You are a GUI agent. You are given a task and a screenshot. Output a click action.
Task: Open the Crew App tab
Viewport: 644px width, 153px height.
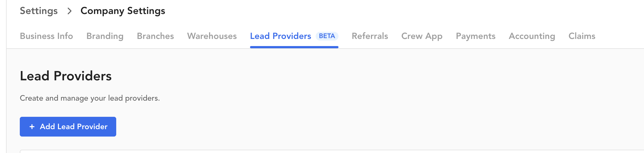(422, 36)
